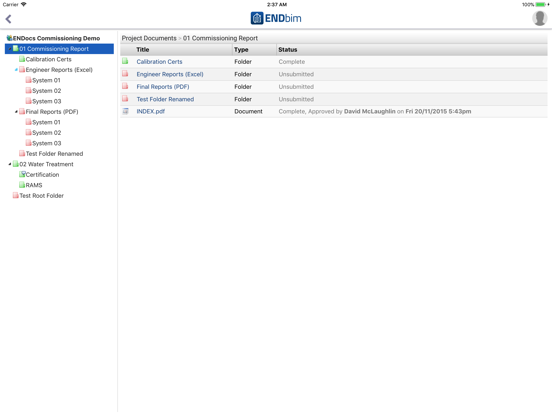This screenshot has height=414, width=552.
Task: Select System 02 under Final Reports (PDF)
Action: [46, 133]
